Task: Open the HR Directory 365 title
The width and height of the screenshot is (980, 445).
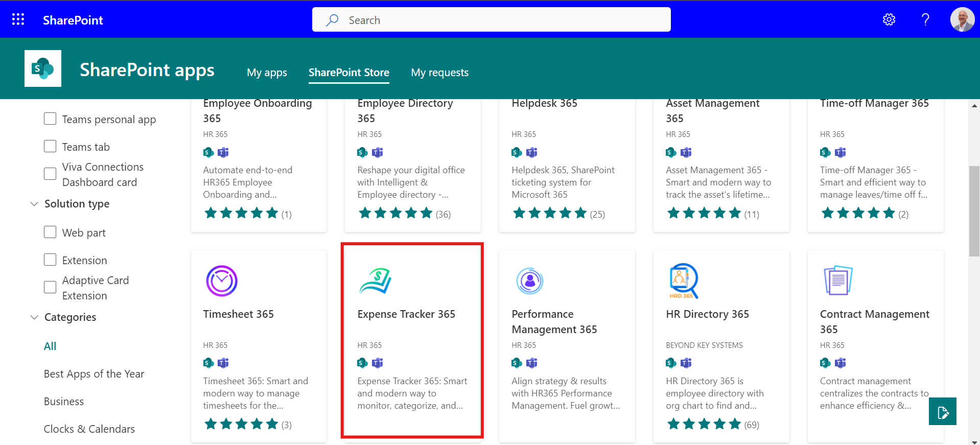Action: (708, 314)
